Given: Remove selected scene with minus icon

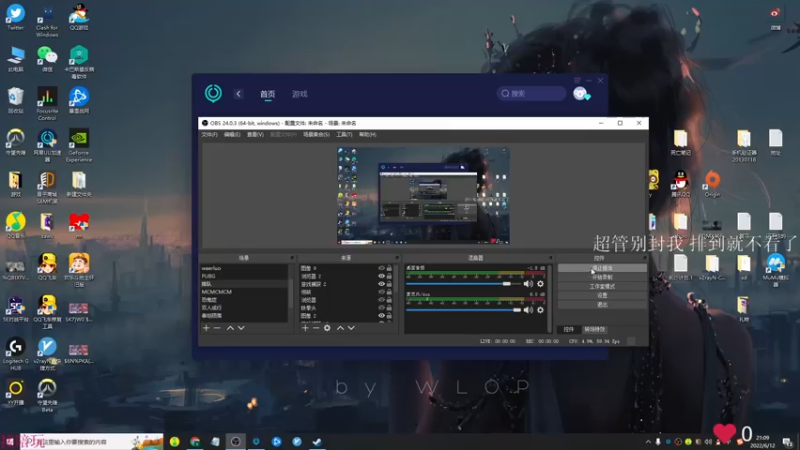Looking at the screenshot, I should 217,328.
